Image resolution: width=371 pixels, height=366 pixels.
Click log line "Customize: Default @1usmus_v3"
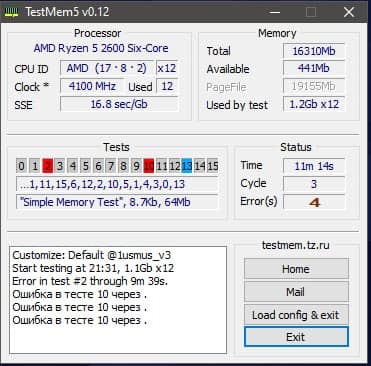tap(92, 255)
